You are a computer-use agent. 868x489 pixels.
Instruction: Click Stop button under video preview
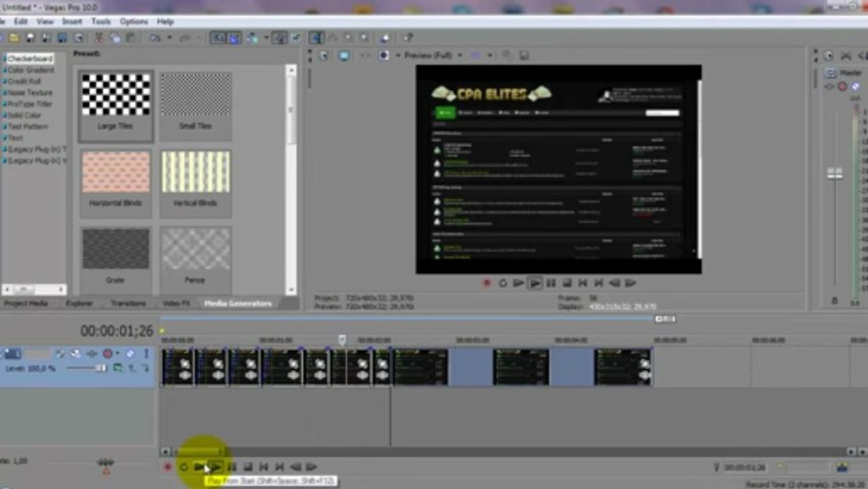[567, 283]
